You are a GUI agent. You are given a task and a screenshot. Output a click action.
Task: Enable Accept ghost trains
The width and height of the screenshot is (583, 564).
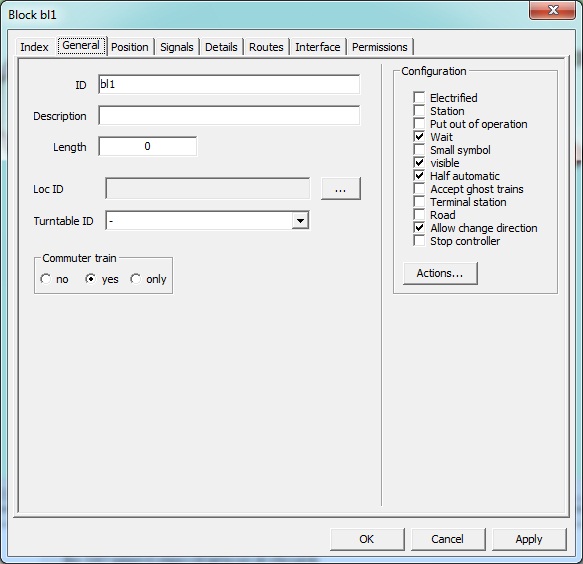coord(419,189)
